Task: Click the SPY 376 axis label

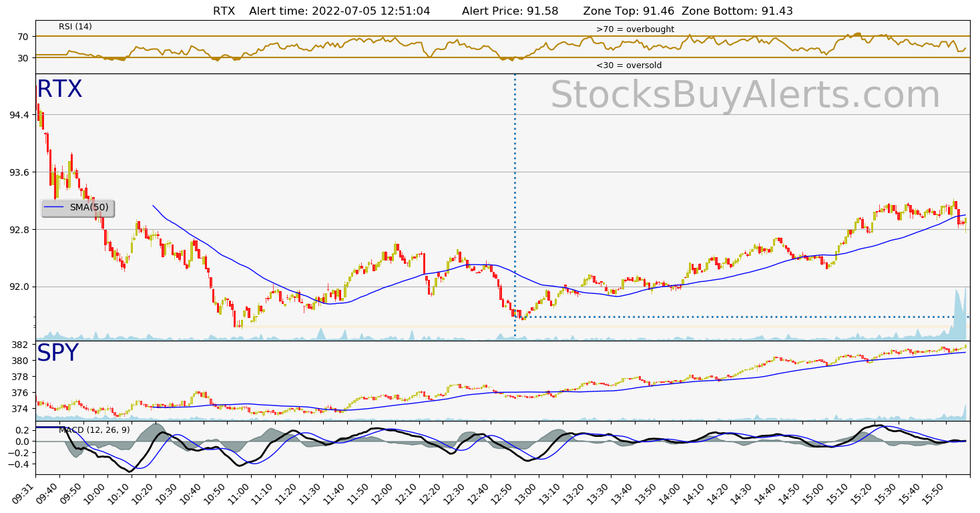Action: pyautogui.click(x=21, y=393)
